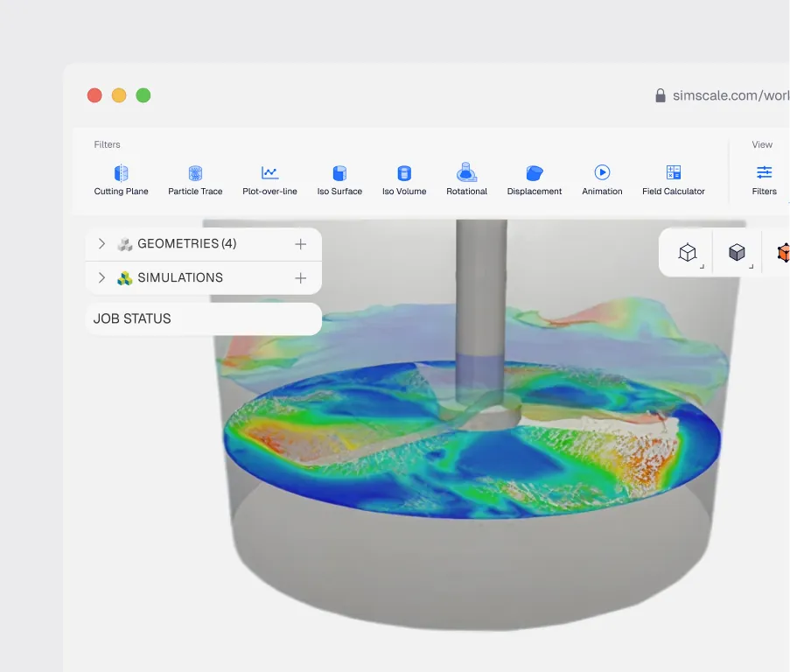
Task: Add a new geometry with plus
Action: [300, 244]
